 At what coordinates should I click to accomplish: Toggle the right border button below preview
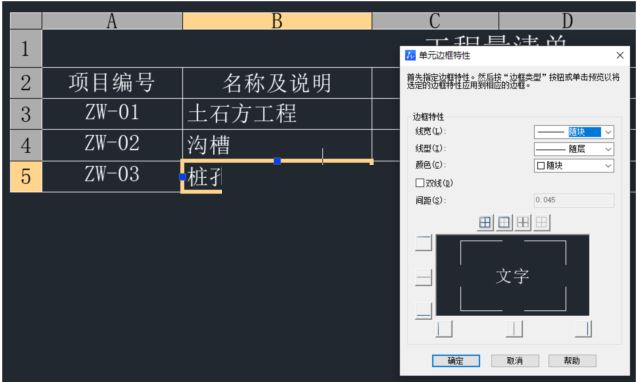pyautogui.click(x=584, y=330)
